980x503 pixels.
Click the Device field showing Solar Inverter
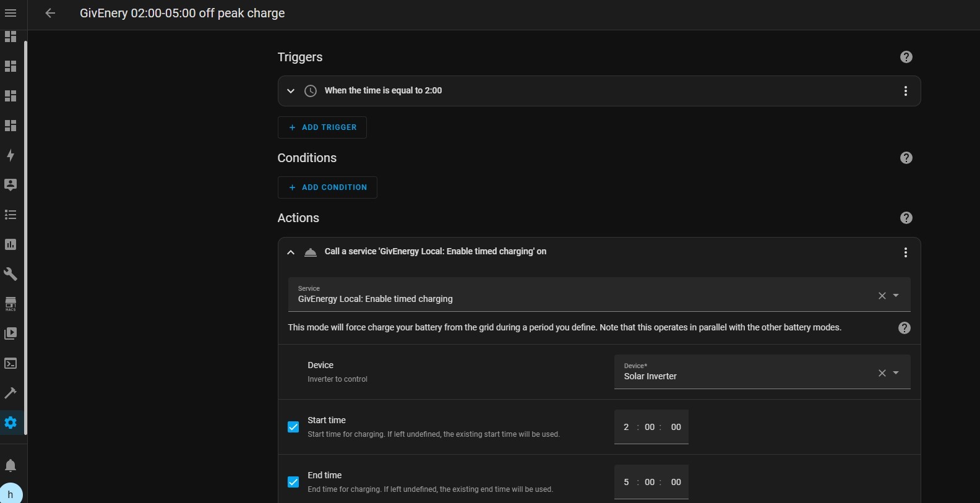pyautogui.click(x=762, y=372)
